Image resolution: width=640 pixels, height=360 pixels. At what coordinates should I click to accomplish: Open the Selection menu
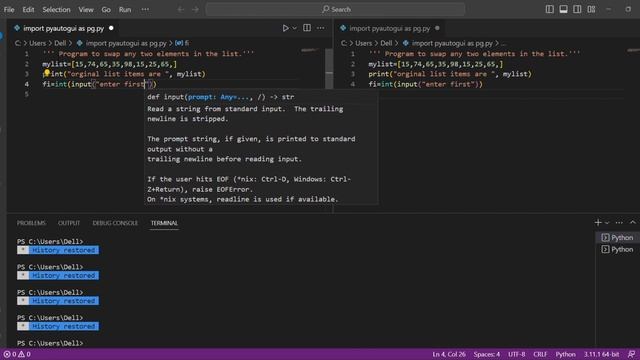click(x=56, y=9)
